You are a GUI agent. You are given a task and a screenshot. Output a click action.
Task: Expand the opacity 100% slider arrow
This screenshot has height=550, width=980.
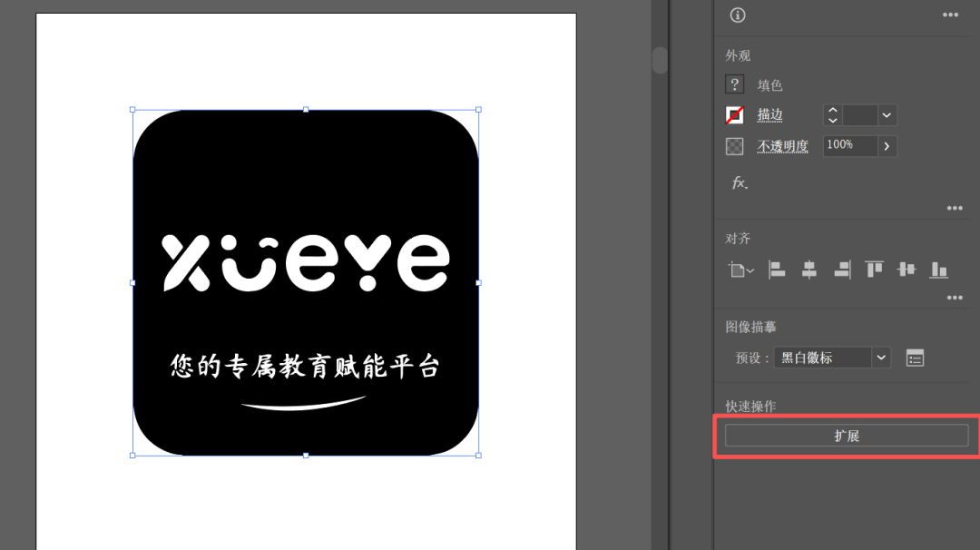887,146
